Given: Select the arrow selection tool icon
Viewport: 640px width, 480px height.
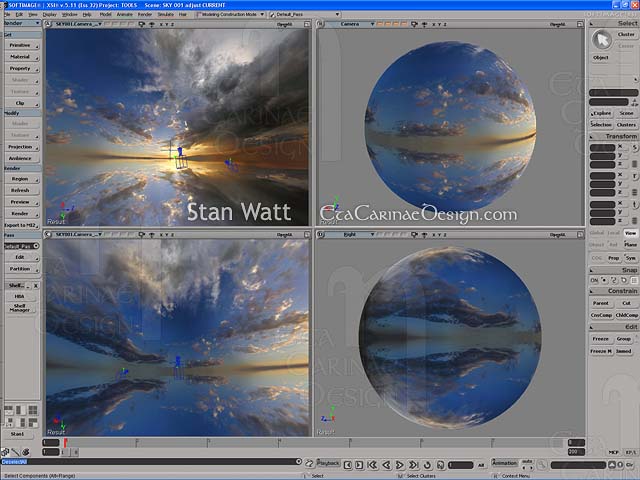Looking at the screenshot, I should click(601, 39).
